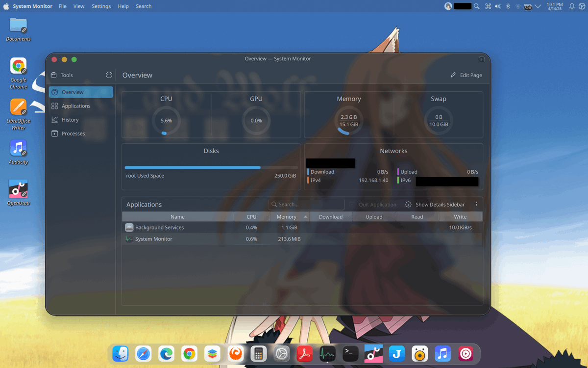The width and height of the screenshot is (588, 368).
Task: Open the Applications table kebab menu
Action: [x=476, y=205]
